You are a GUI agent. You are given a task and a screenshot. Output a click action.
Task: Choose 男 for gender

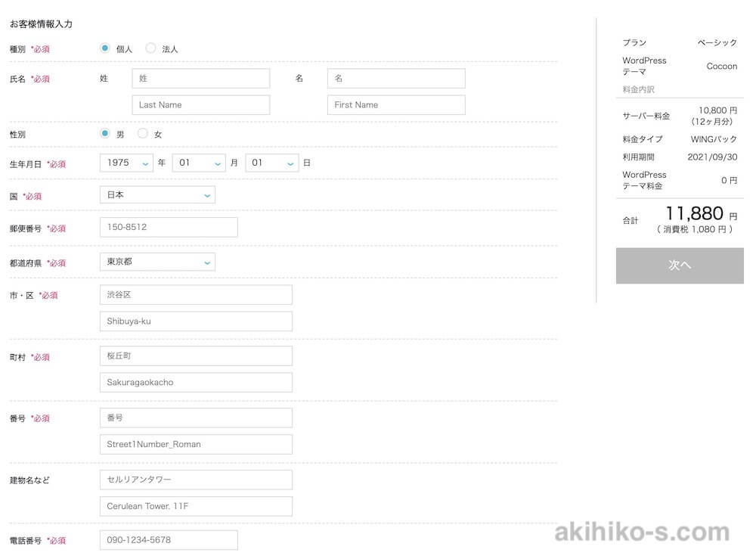(105, 134)
